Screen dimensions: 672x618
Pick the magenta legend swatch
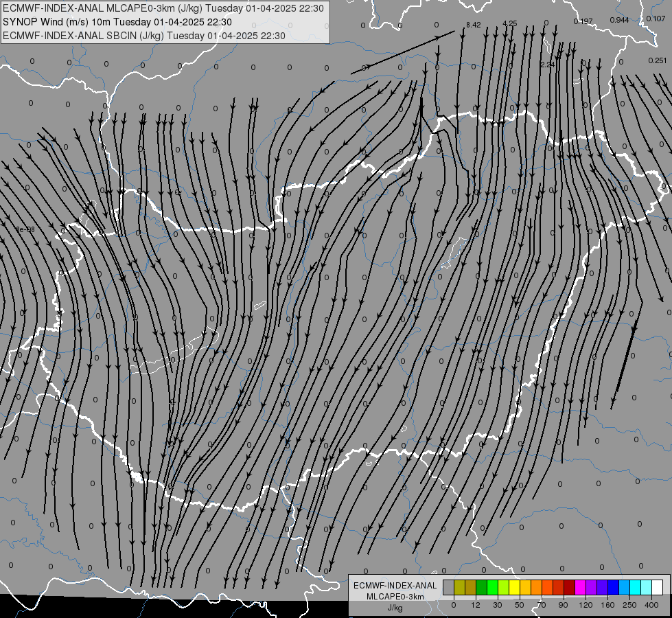[580, 587]
